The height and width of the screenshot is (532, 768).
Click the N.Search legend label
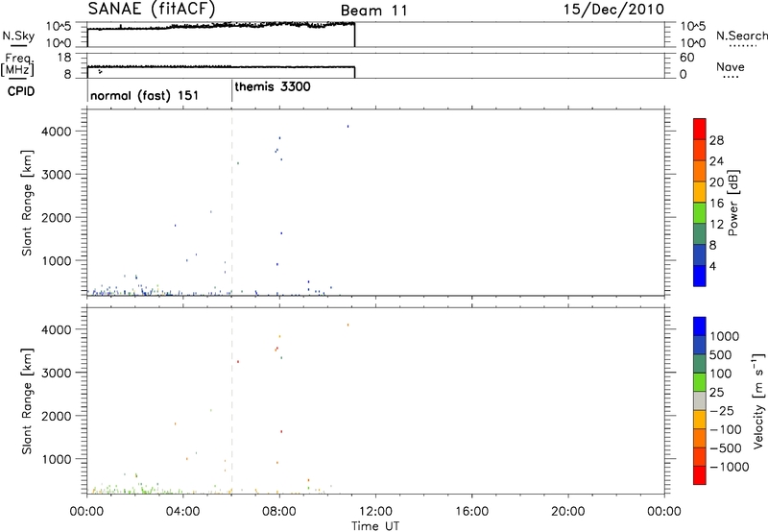(x=741, y=36)
